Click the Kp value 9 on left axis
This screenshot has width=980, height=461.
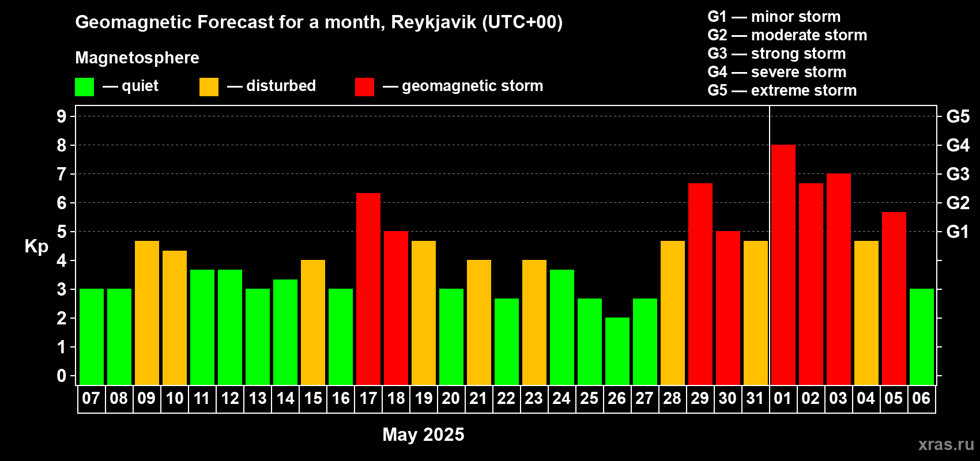pos(62,116)
